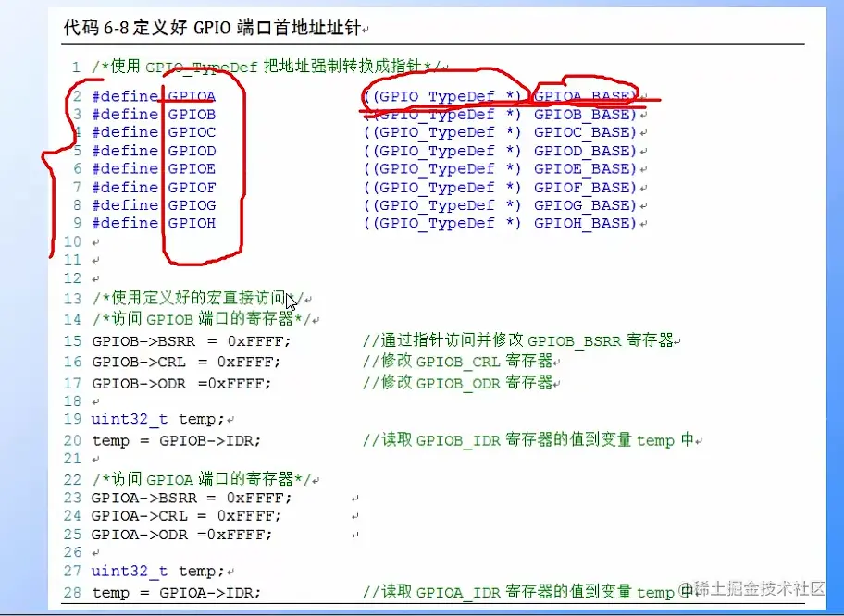The height and width of the screenshot is (616, 844).
Task: Click the GPIOE_BASE text
Action: [x=581, y=169]
